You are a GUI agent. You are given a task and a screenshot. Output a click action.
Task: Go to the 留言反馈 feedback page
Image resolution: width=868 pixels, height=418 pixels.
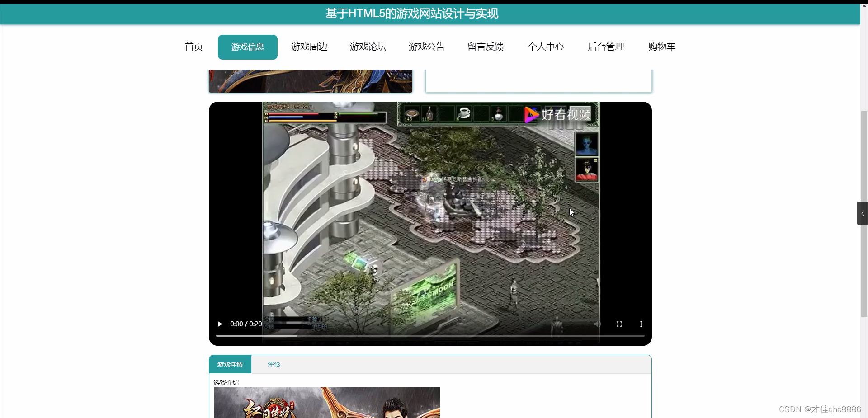485,47
